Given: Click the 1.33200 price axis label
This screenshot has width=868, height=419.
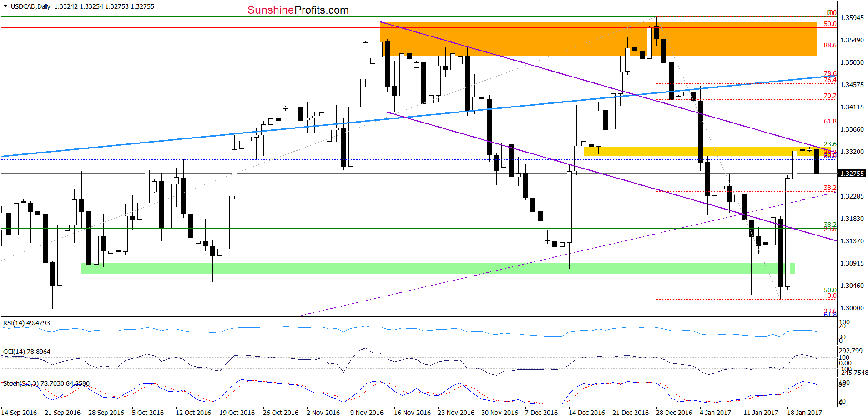Looking at the screenshot, I should click(852, 152).
